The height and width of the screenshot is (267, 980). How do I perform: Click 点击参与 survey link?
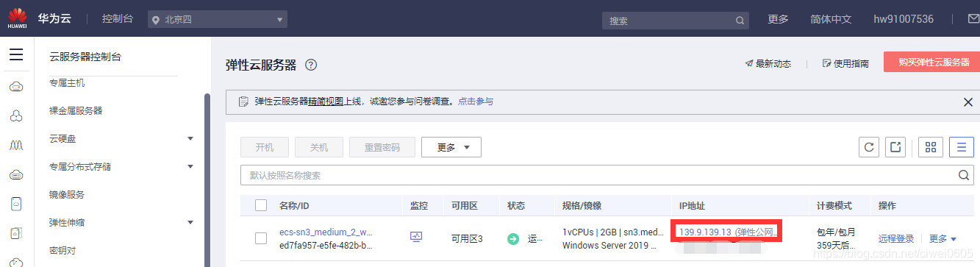click(x=476, y=102)
